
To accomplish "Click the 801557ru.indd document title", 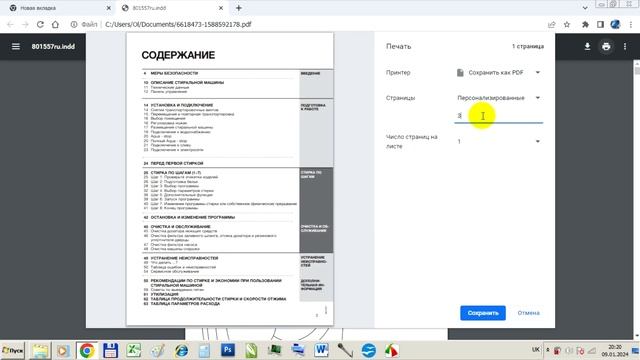I will [53, 47].
